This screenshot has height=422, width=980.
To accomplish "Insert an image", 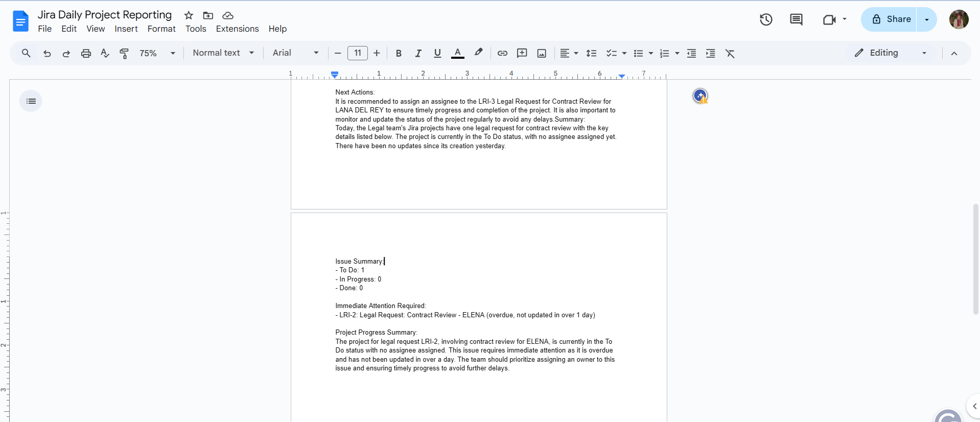I will 542,53.
